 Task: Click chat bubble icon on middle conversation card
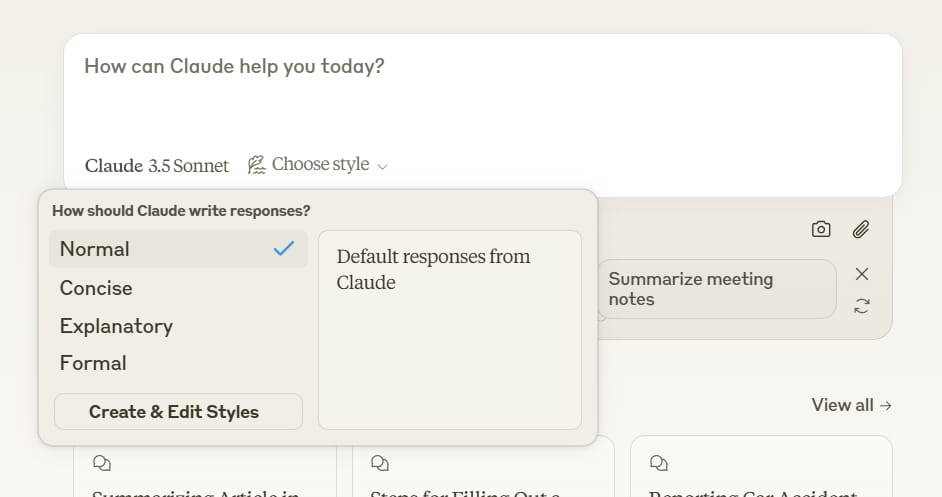(379, 463)
